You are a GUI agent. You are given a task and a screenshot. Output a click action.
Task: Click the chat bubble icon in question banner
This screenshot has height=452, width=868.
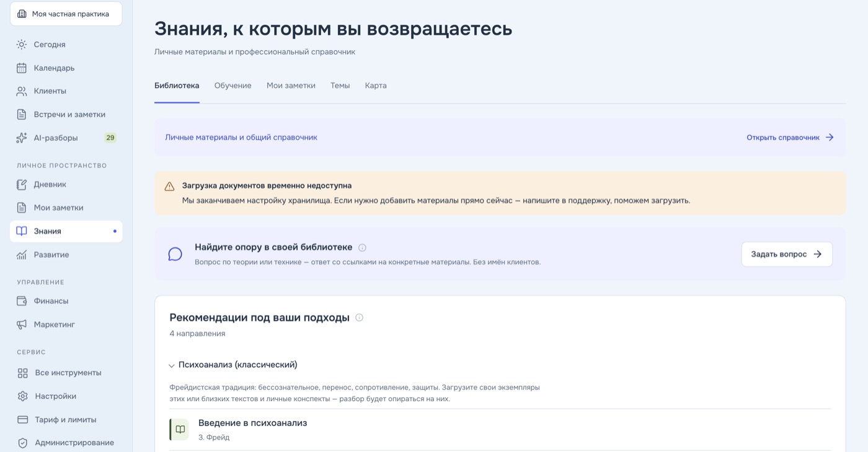click(175, 254)
